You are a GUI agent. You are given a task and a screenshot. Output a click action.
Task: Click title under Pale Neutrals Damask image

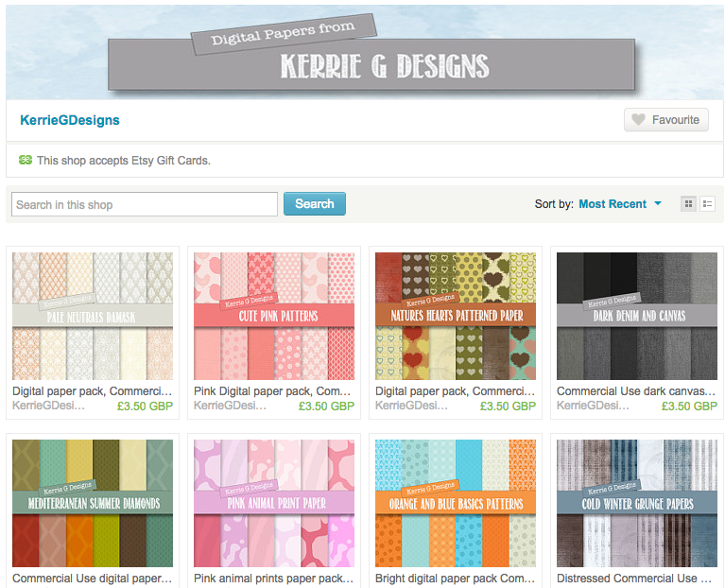coord(92,391)
